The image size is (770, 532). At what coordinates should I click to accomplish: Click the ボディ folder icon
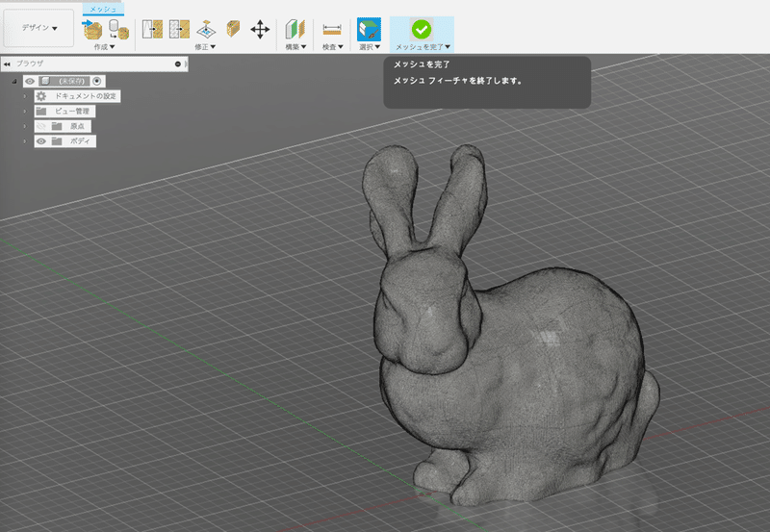click(x=57, y=141)
